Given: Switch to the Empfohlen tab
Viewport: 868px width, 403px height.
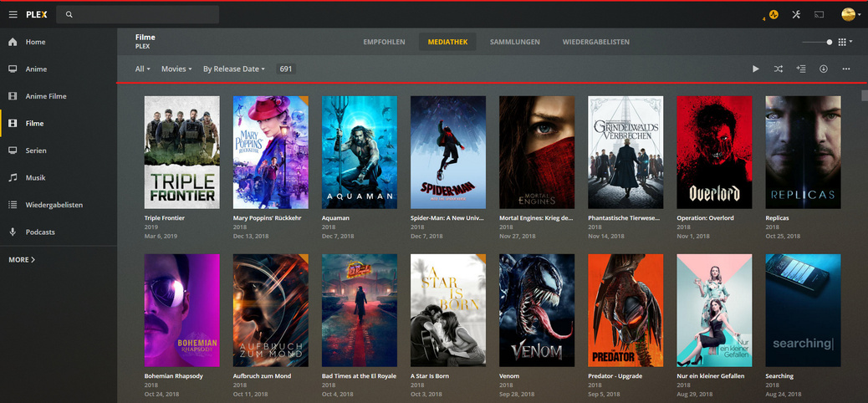Looking at the screenshot, I should (x=384, y=42).
